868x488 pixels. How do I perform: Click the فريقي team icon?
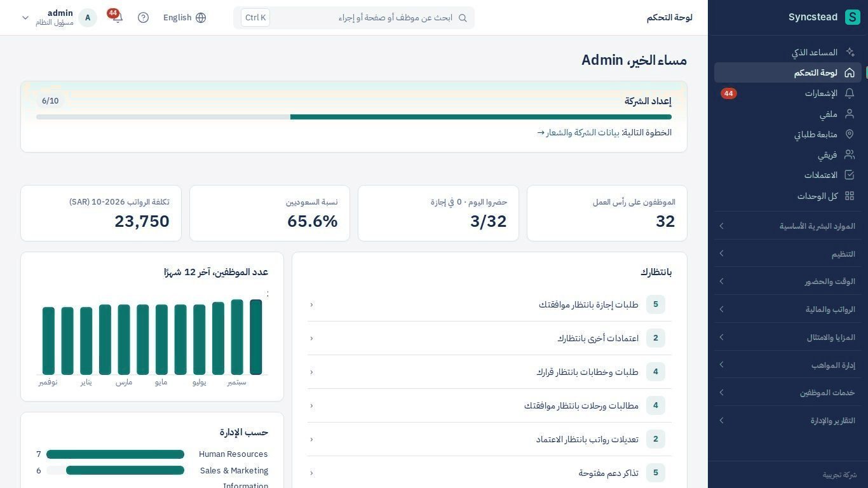click(850, 154)
